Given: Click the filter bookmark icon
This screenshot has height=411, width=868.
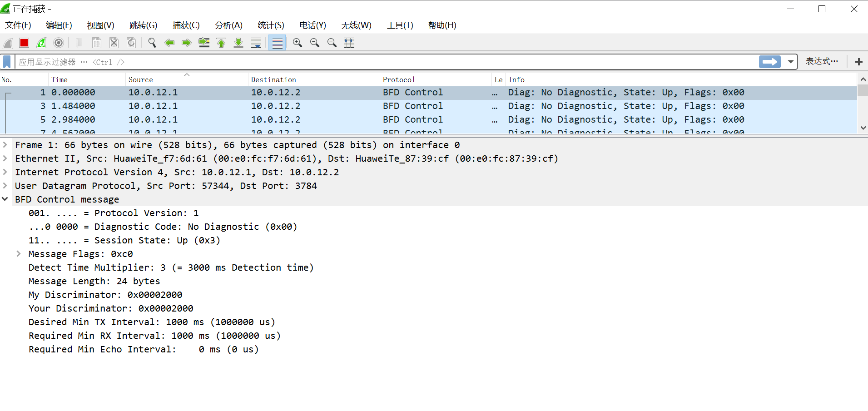Looking at the screenshot, I should 7,62.
